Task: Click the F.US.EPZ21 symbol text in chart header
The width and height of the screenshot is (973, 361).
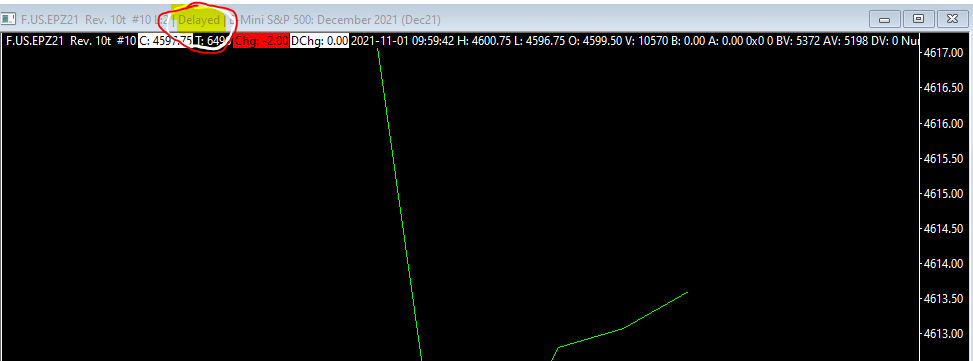Action: pyautogui.click(x=35, y=41)
